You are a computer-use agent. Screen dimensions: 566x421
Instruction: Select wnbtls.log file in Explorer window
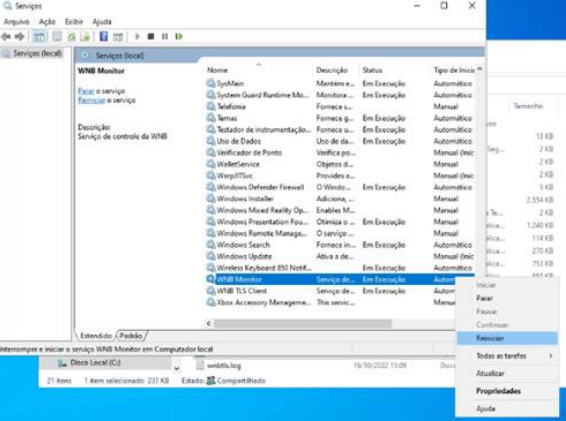224,366
